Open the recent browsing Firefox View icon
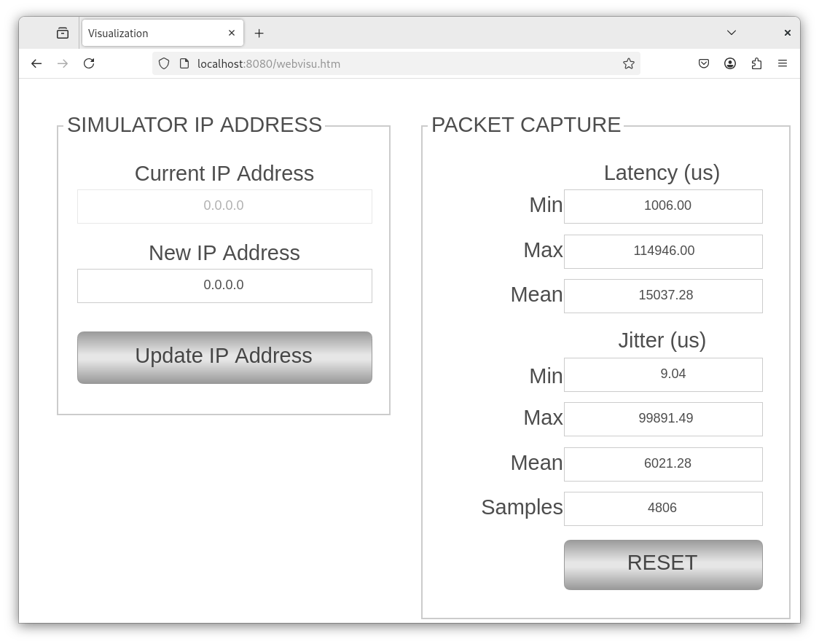Viewport: 819px width, 644px height. point(63,33)
